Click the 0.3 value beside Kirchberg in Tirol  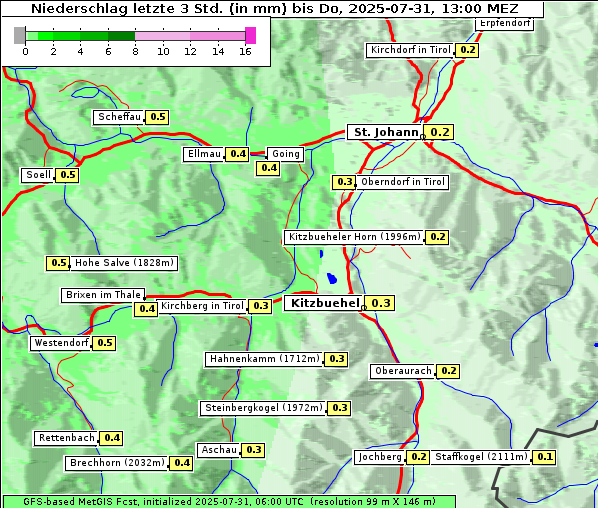click(260, 306)
